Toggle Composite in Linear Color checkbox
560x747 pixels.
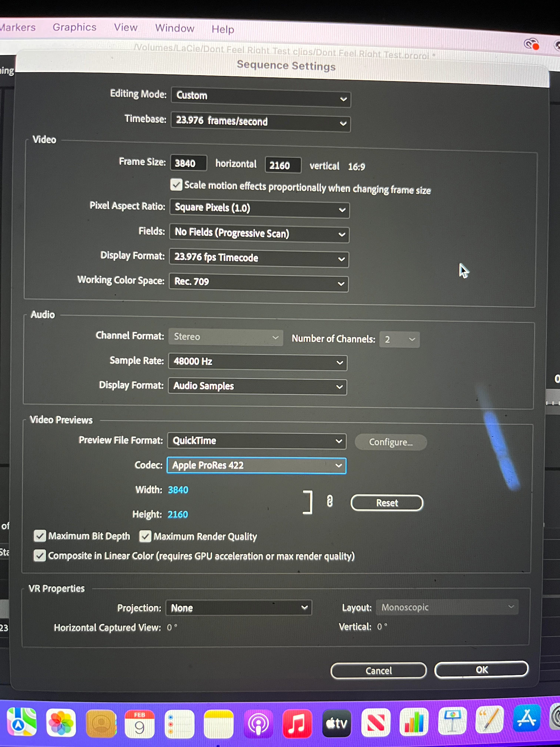40,555
